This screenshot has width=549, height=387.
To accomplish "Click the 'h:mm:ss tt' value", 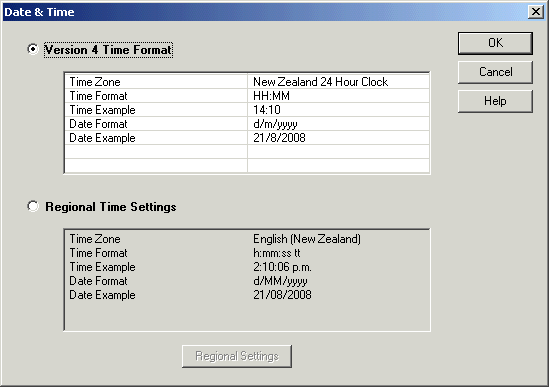I will [277, 253].
